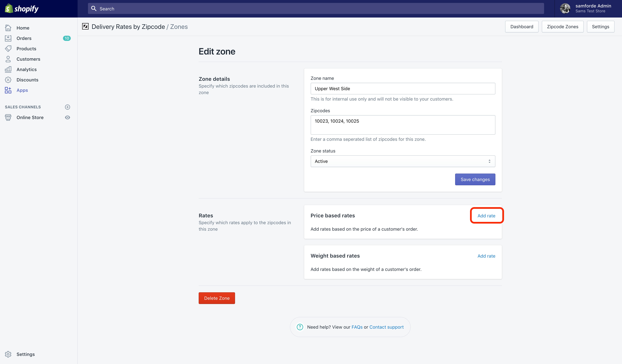
Task: Click the Price based rates heading
Action: 333,216
